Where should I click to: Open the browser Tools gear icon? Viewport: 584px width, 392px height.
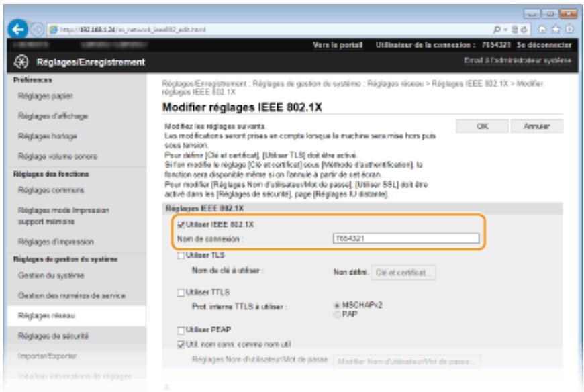[x=569, y=30]
